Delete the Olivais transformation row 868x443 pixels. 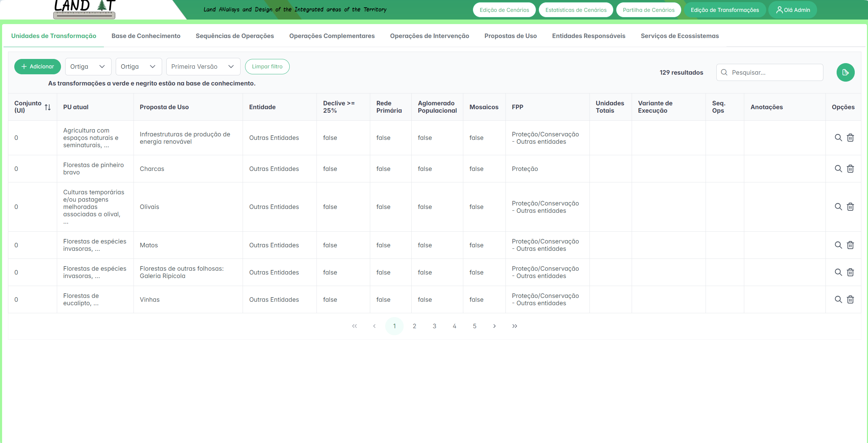[x=850, y=207]
